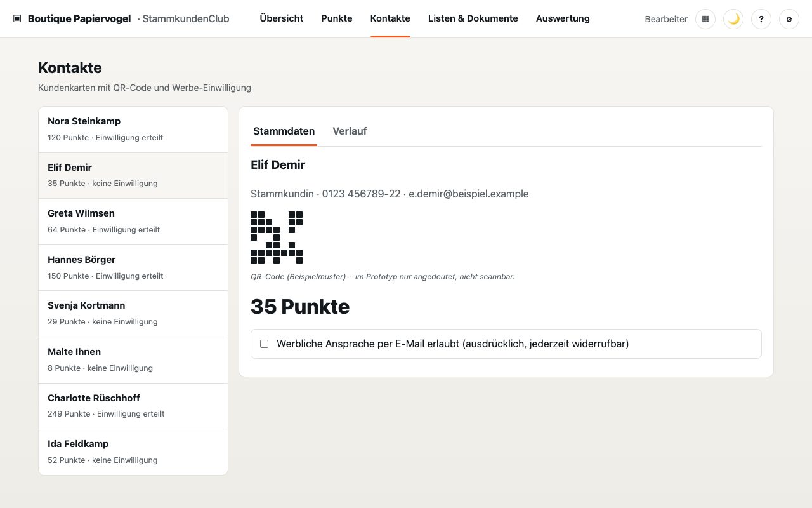Open Listen & Dokumente in the navigation
The width and height of the screenshot is (812, 508).
pos(473,18)
